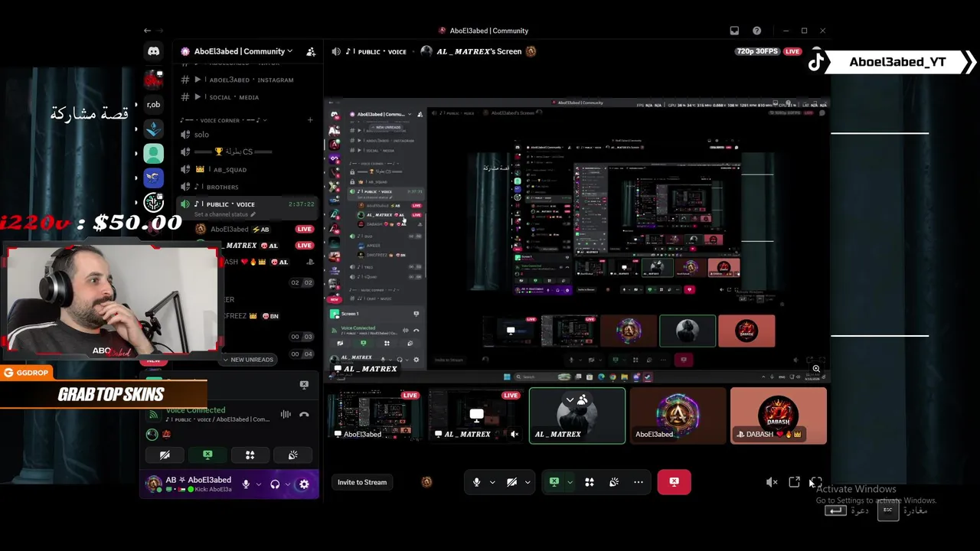
Task: Toggle screen share in the stream control bar
Action: pos(554,482)
